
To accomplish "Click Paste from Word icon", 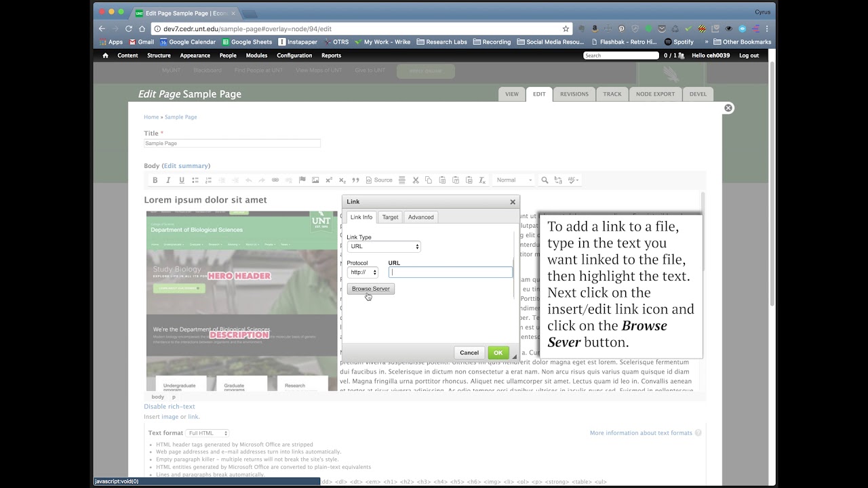I will (x=469, y=180).
